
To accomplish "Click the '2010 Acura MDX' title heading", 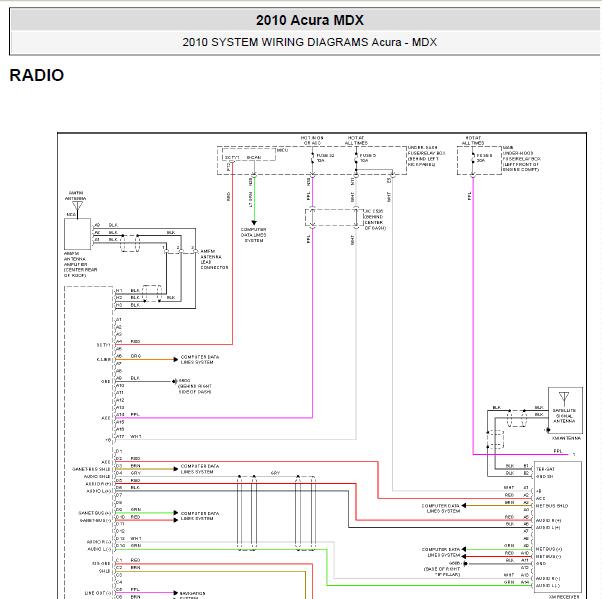I will (309, 20).
